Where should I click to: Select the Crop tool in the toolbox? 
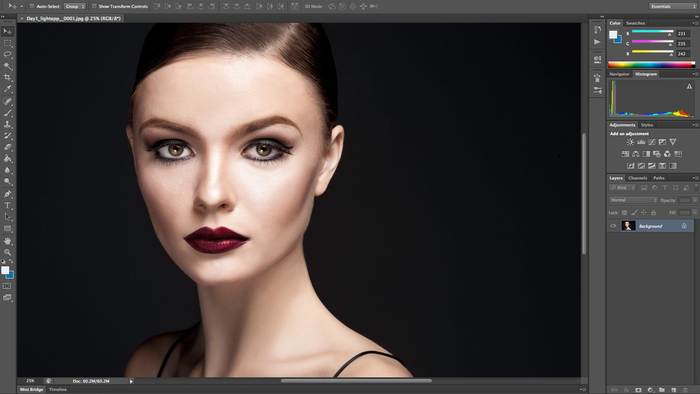pos(8,77)
